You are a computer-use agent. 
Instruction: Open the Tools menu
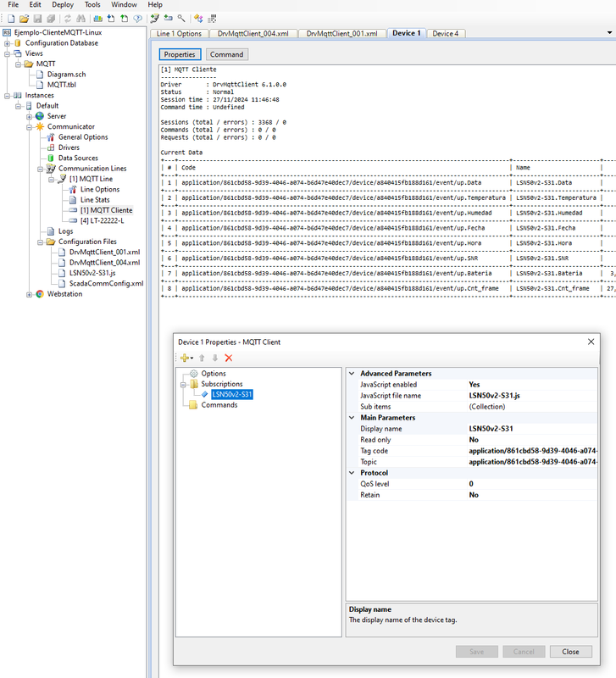coord(92,5)
